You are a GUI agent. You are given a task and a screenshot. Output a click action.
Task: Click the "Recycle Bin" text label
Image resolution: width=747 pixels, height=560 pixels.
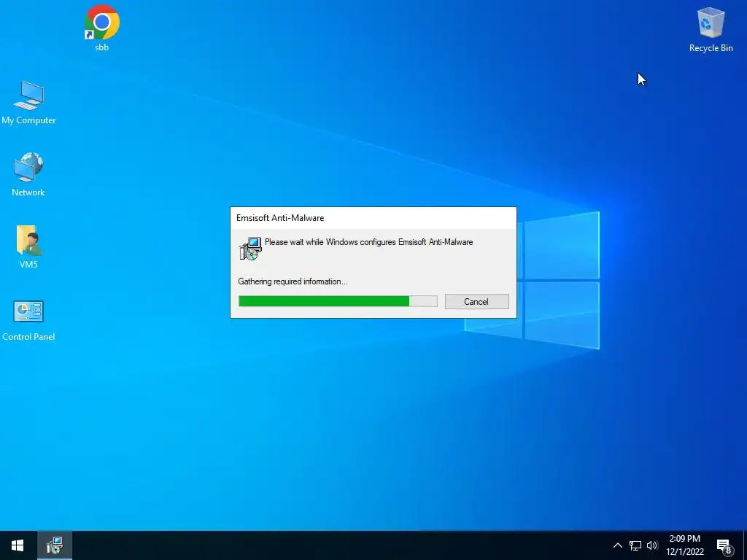click(x=711, y=48)
